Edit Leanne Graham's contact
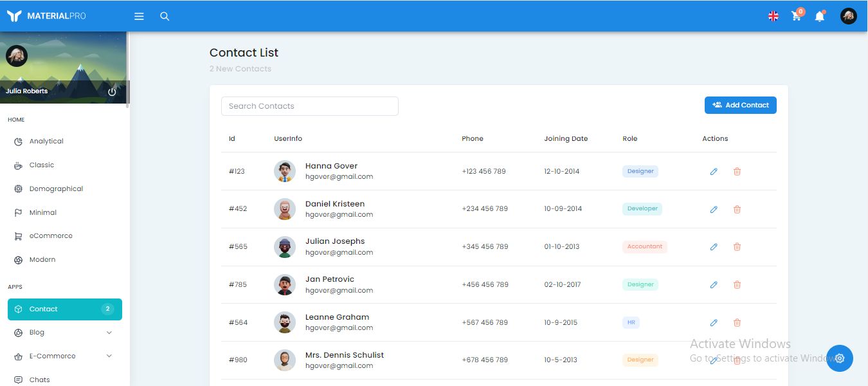Viewport: 868px width, 386px height. coord(714,323)
